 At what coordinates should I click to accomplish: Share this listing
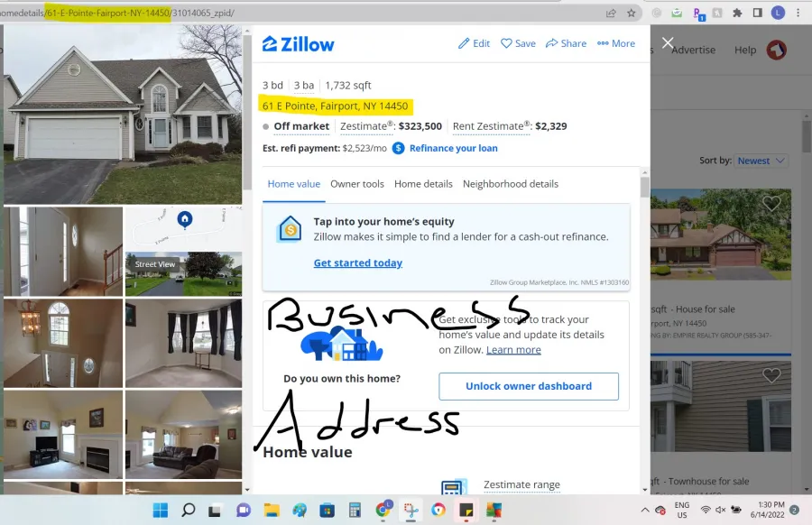[x=566, y=43]
